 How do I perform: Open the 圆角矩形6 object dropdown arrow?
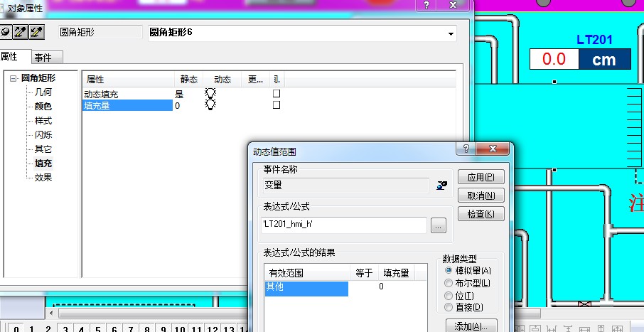(x=451, y=33)
